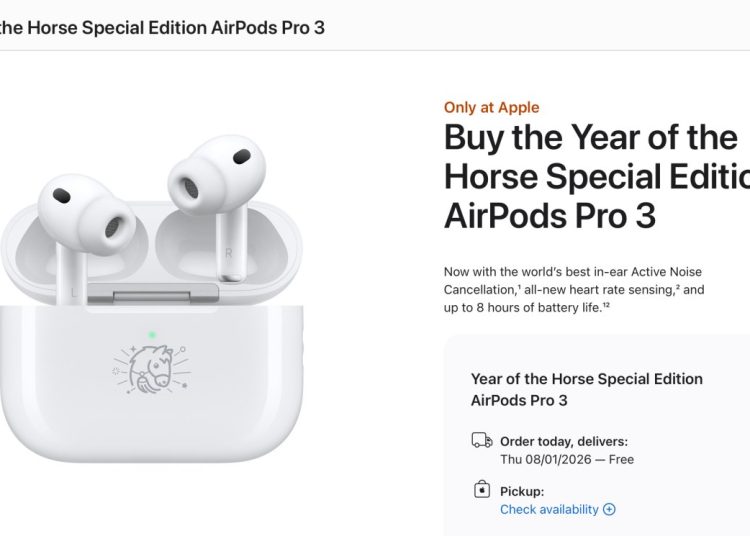The width and height of the screenshot is (750, 536).
Task: Click the metal hinge of the charging case
Action: coord(150,293)
